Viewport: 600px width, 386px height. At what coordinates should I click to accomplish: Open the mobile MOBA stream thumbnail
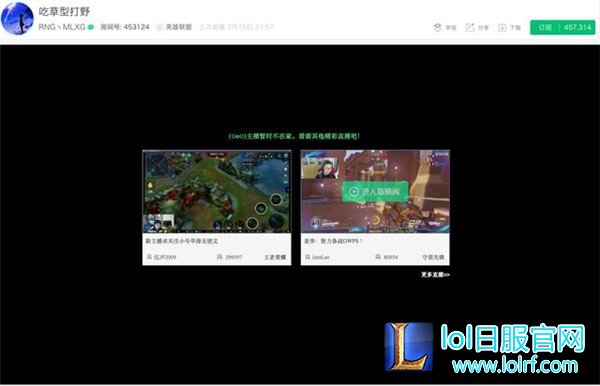click(217, 191)
